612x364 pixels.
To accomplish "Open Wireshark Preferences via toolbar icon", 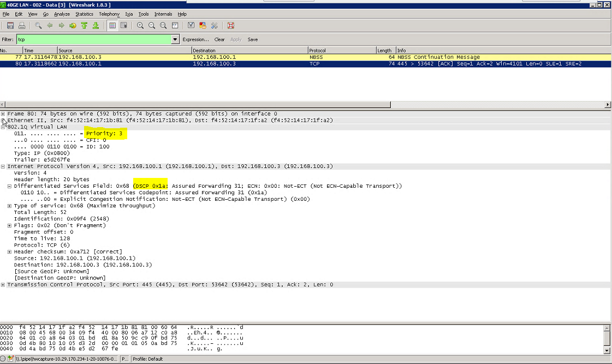I will pos(215,25).
